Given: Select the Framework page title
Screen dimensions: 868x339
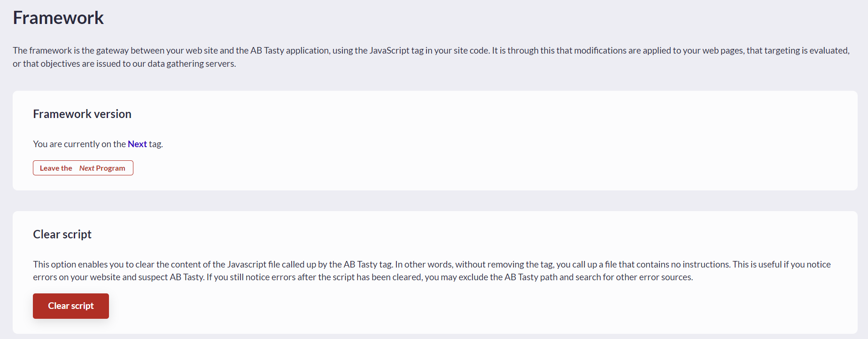Looking at the screenshot, I should pos(58,18).
